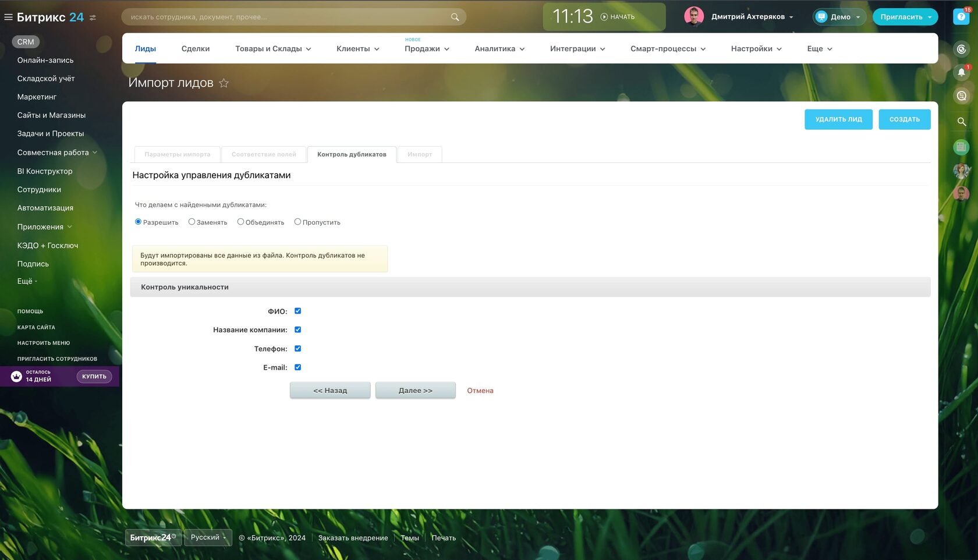Add Импорт лидов page to favorites star
Screen dimensions: 978x560
point(224,83)
